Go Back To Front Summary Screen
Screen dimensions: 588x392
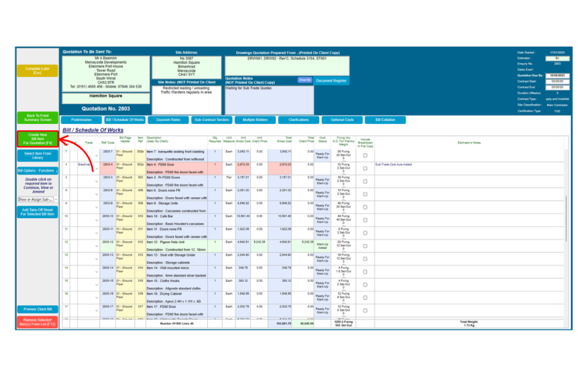(37, 118)
